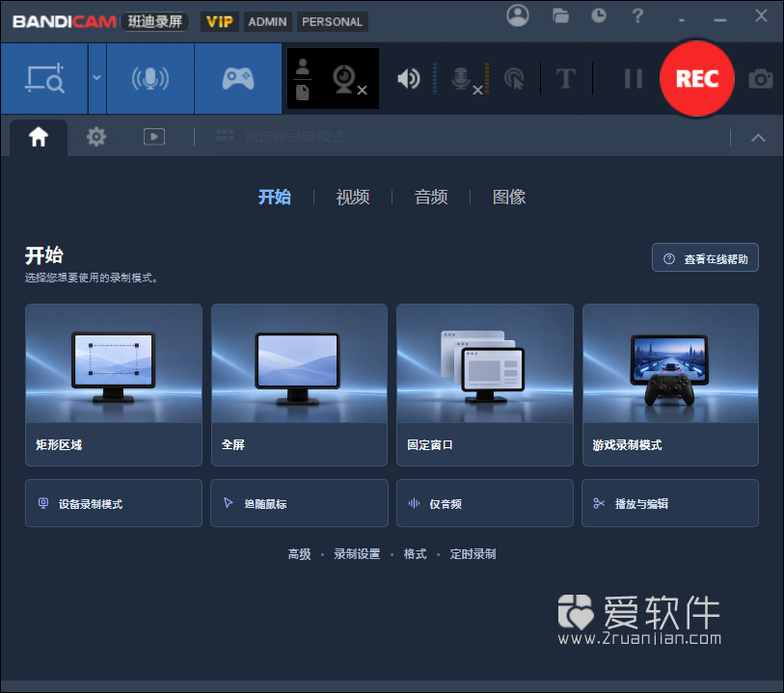784x693 pixels.
Task: Take a screenshot with camera icon
Action: [761, 79]
